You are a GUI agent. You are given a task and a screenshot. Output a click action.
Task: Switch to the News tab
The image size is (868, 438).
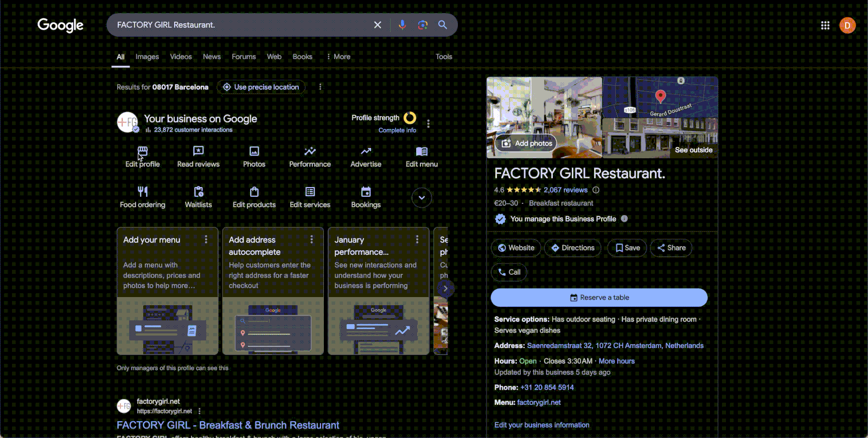[x=212, y=56]
